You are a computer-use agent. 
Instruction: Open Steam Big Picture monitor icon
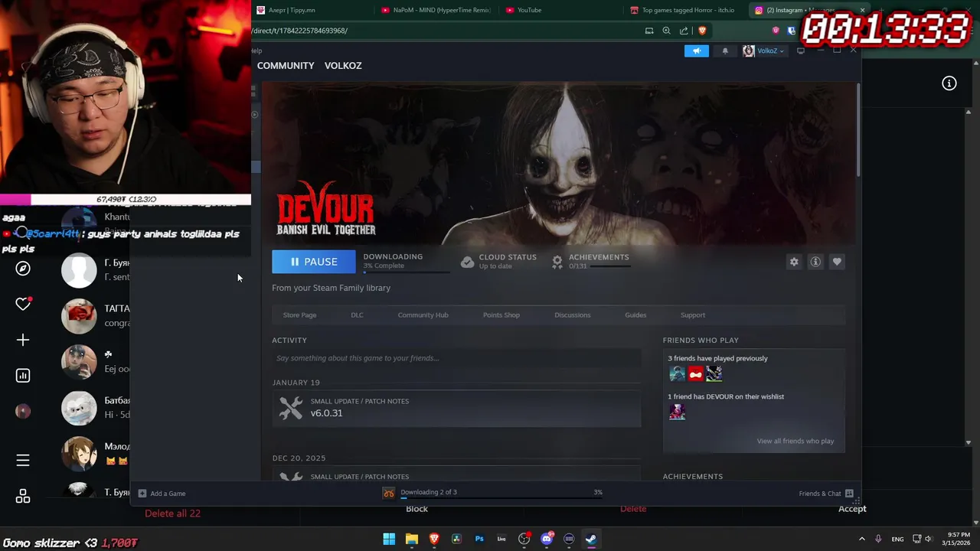tap(801, 51)
